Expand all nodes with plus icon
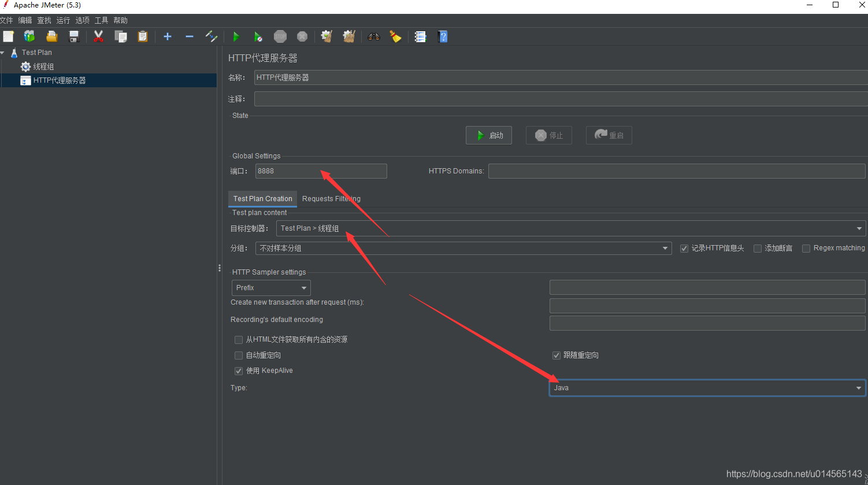The height and width of the screenshot is (485, 868). 168,36
